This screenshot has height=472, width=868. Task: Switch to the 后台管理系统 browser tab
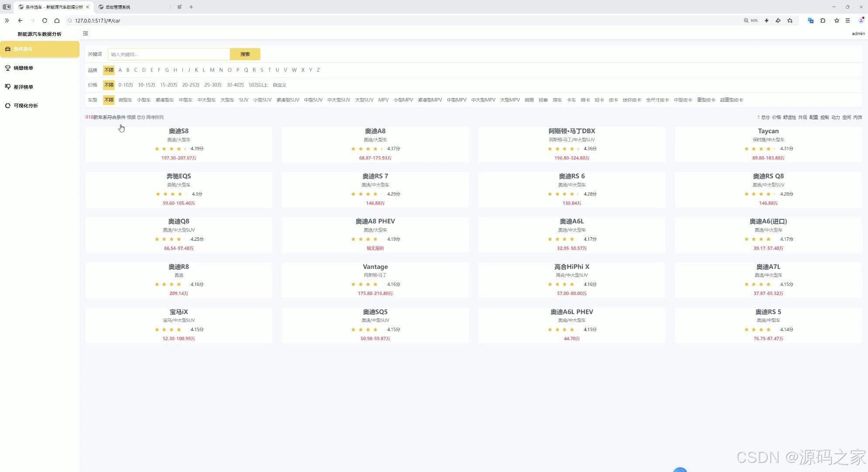(117, 7)
